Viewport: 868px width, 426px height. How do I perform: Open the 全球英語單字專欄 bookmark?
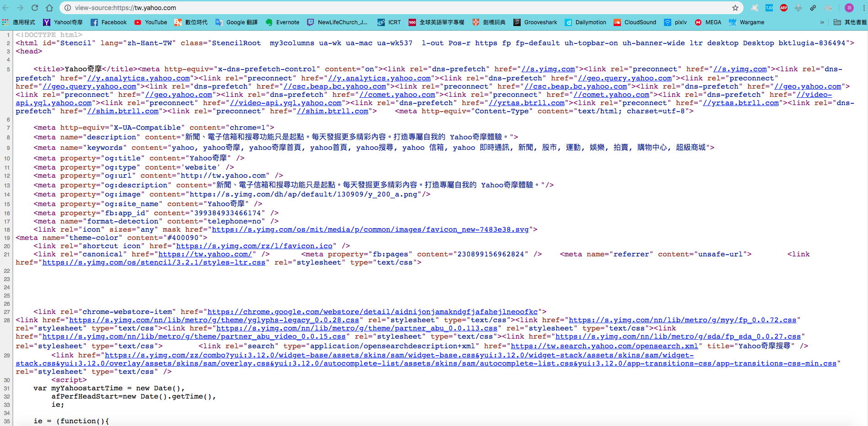(x=437, y=22)
